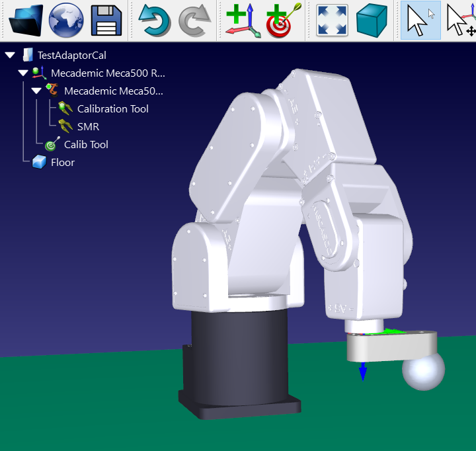The width and height of the screenshot is (476, 451).
Task: Select the Calib Tool target item
Action: click(86, 145)
